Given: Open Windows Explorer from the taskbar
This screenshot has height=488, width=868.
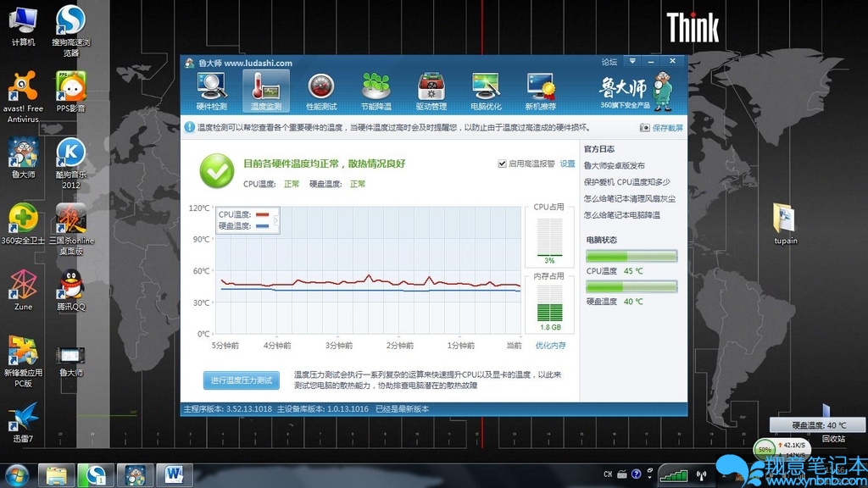Looking at the screenshot, I should click(57, 475).
